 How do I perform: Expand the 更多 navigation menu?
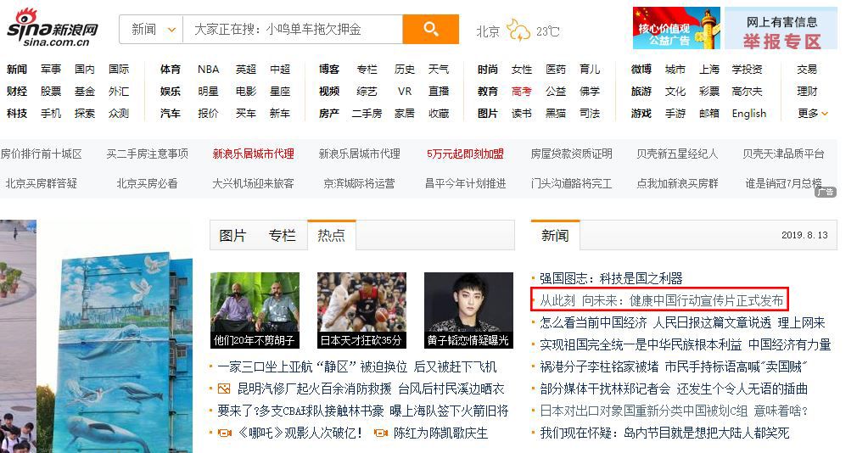[813, 113]
